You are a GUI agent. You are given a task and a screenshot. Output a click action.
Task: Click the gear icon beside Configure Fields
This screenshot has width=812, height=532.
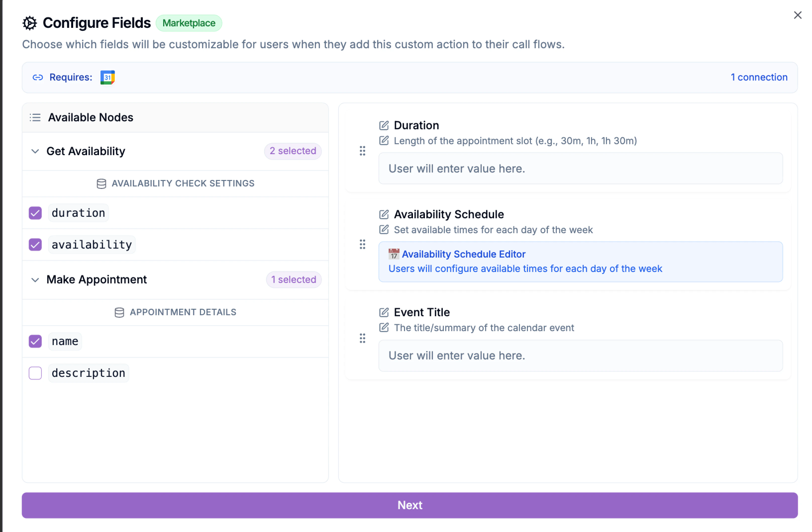[30, 23]
